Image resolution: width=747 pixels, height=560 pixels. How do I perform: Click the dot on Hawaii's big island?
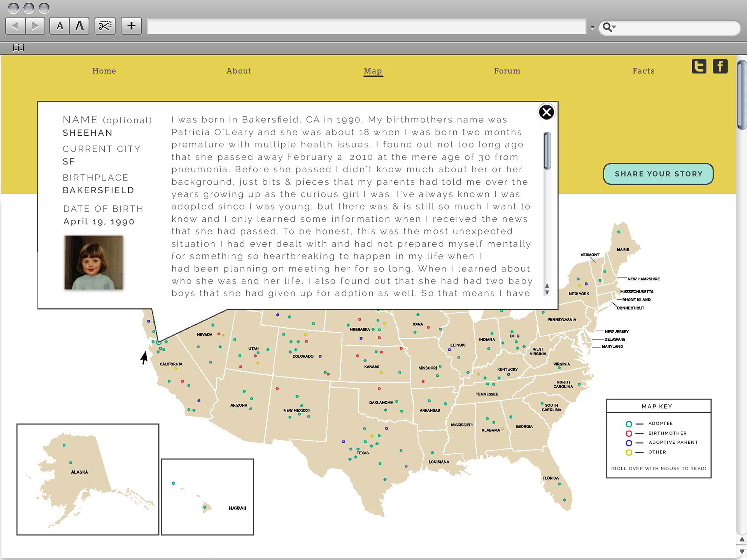tap(205, 507)
